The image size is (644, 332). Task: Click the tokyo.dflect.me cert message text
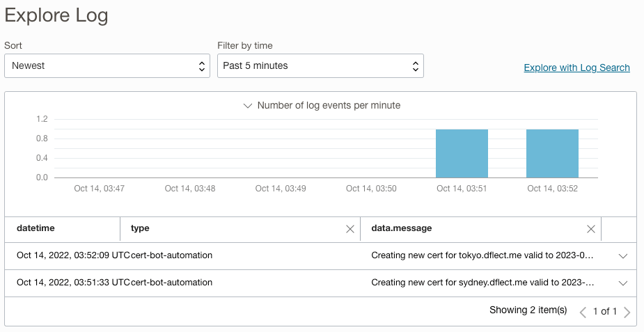(482, 255)
